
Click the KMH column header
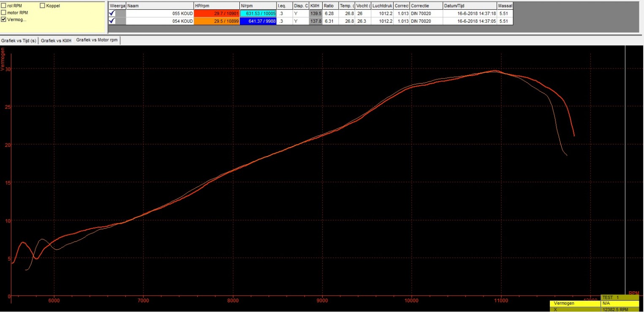(316, 6)
